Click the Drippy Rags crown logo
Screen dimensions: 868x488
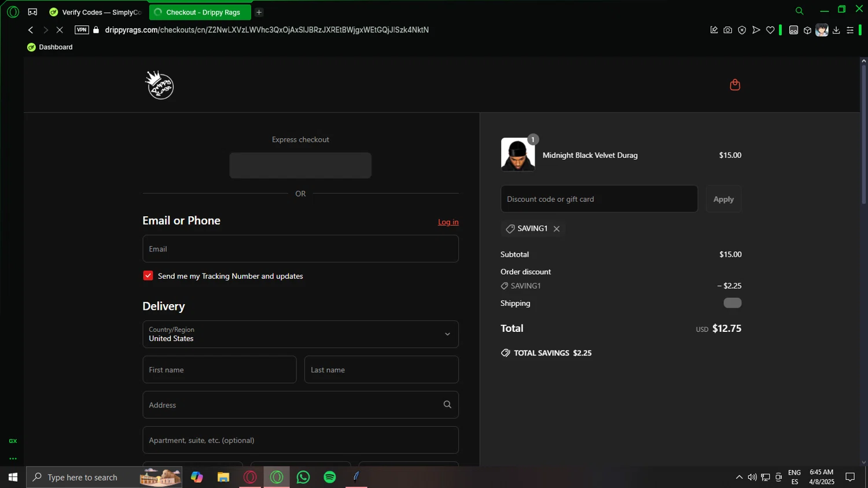(x=159, y=85)
